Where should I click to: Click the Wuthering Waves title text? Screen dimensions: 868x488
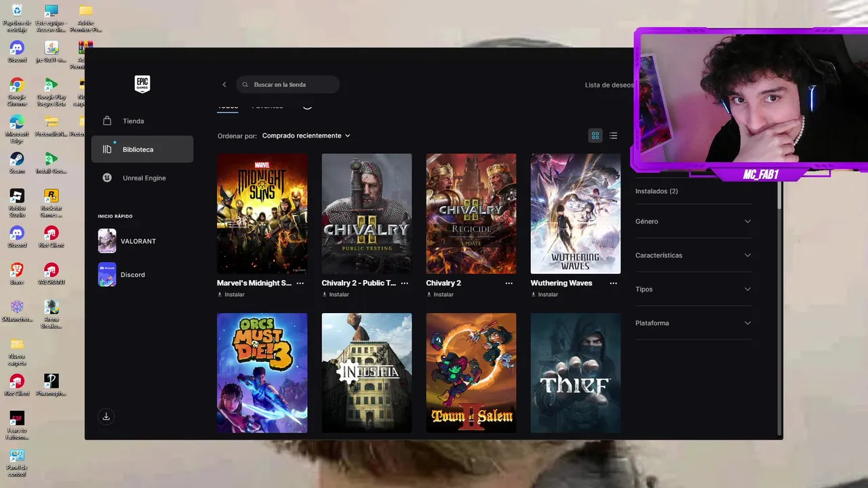pyautogui.click(x=561, y=283)
